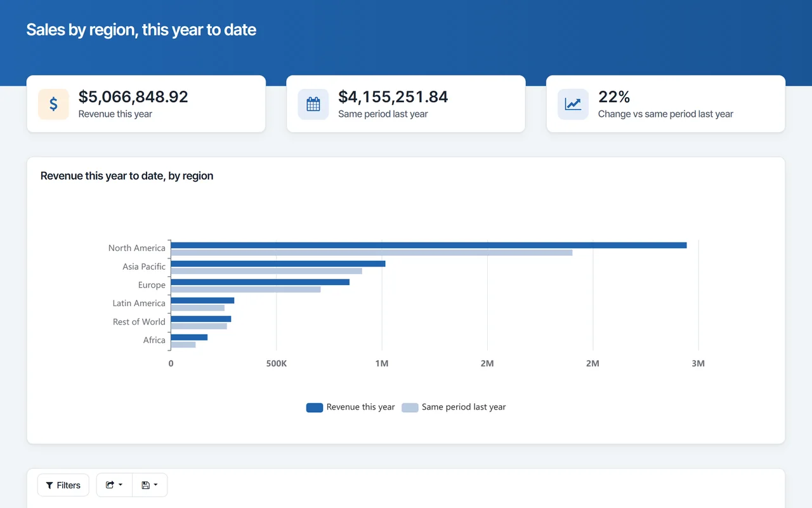Click the "Revenue this year to date, by region" chart title
This screenshot has width=812, height=508.
point(127,176)
